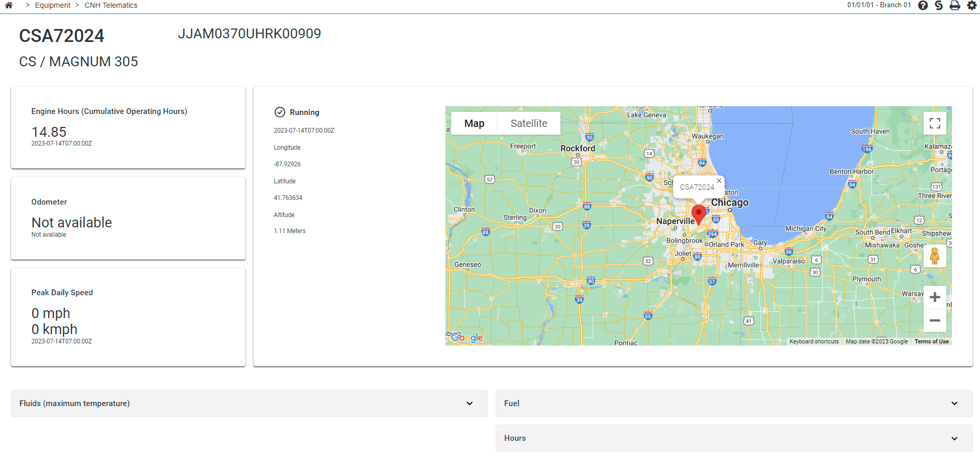This screenshot has height=461, width=980.
Task: Click the red location marker pin
Action: (x=699, y=214)
